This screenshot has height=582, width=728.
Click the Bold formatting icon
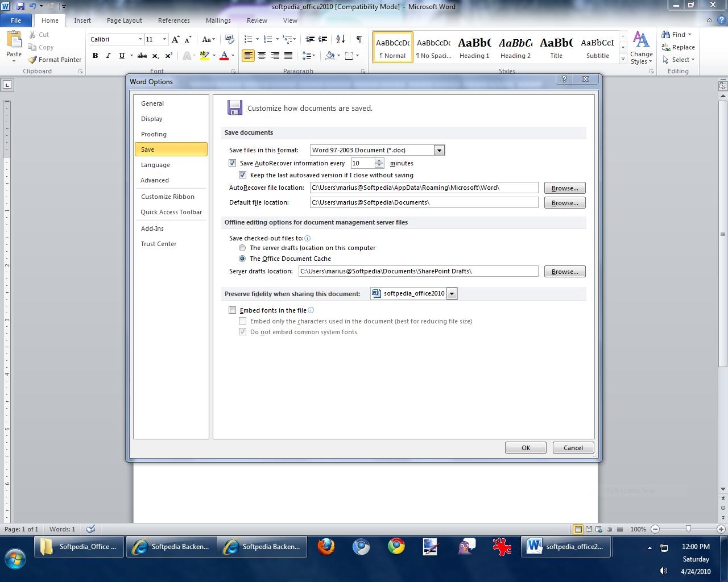point(95,56)
